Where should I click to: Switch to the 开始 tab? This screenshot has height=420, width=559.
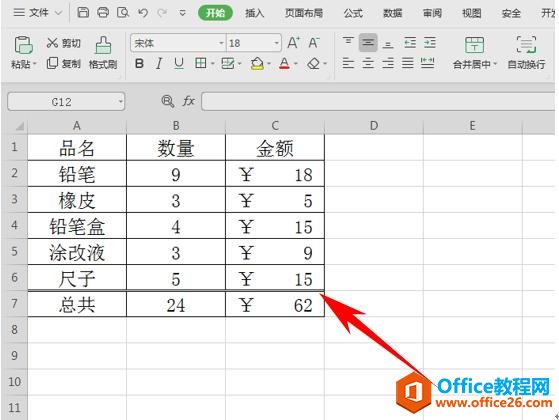click(x=215, y=13)
